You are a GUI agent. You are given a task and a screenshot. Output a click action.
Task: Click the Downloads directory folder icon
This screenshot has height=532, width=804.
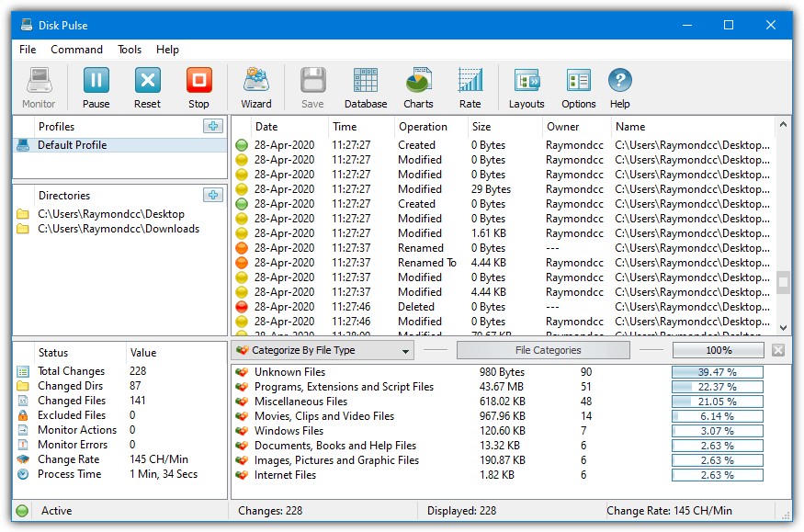click(23, 229)
